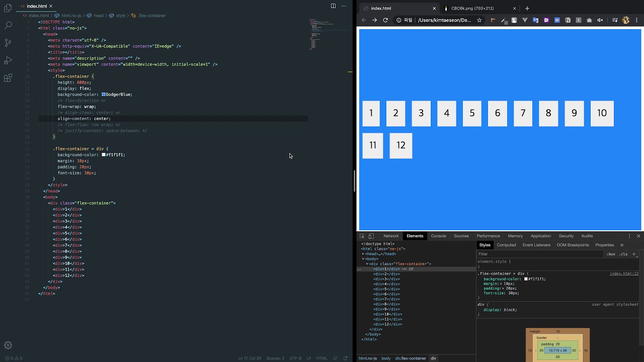Click the DodgerBlue color swatch in editor
644x362 pixels.
[104, 95]
